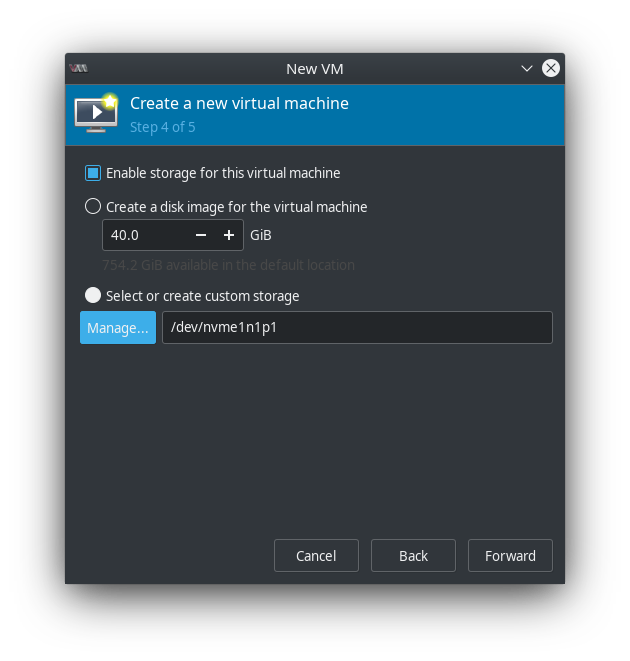
Task: Click the 'New VM' window title
Action: tap(315, 69)
